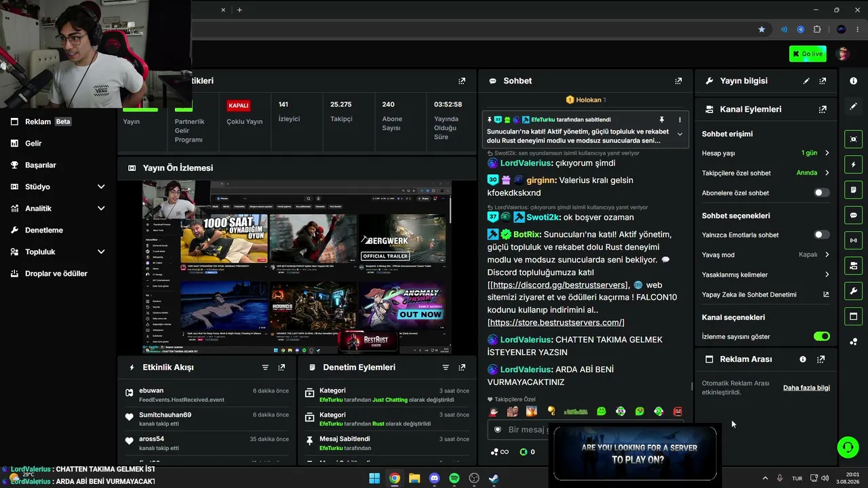
Task: Pick the red angry face emote
Action: [677, 411]
